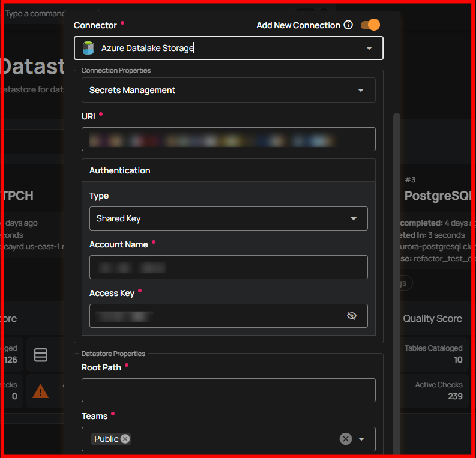Click the Root Path input field
Screen dimensions: 476x458
coord(228,390)
